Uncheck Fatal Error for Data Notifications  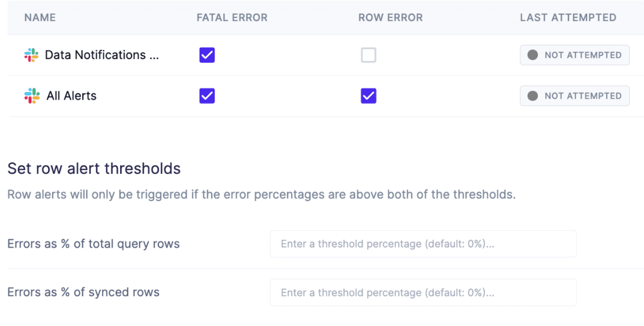click(207, 55)
